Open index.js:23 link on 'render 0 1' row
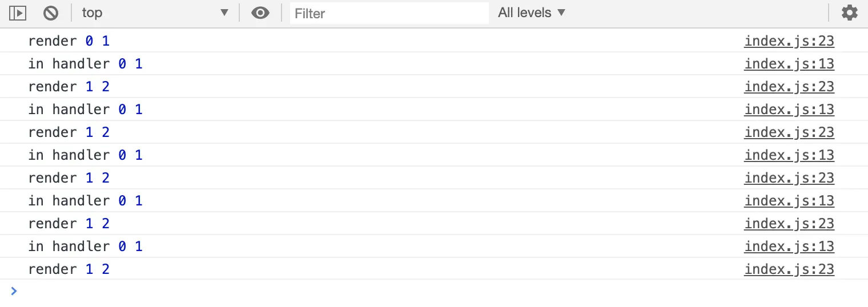This screenshot has height=307, width=868. 789,41
